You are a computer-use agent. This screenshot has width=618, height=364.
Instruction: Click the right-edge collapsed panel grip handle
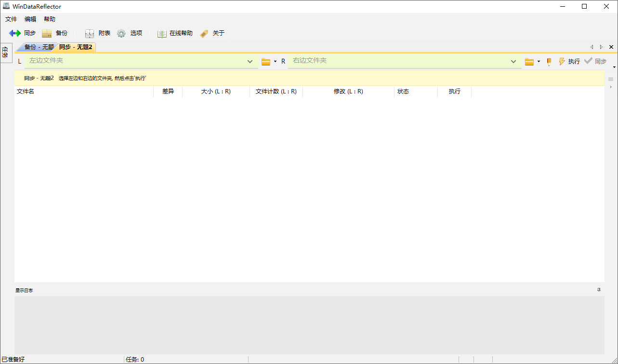pyautogui.click(x=611, y=79)
